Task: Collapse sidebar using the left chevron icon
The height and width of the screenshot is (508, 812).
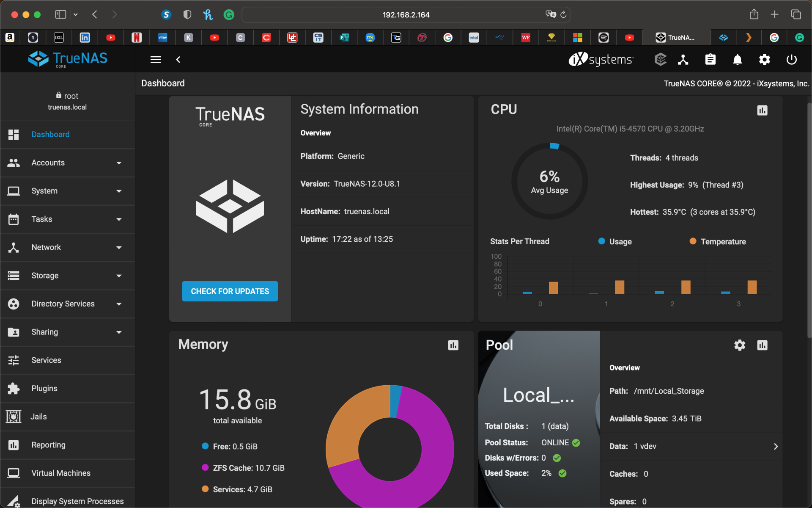Action: 178,60
